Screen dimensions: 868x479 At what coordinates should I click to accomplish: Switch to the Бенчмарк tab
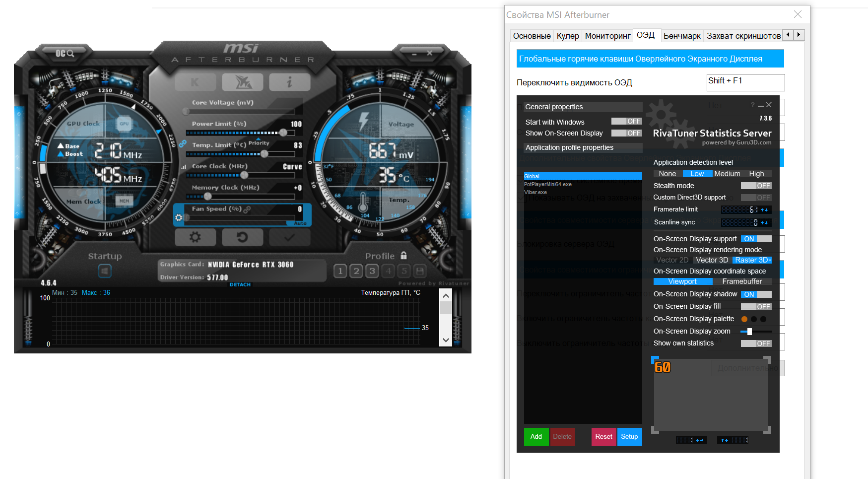pyautogui.click(x=682, y=36)
